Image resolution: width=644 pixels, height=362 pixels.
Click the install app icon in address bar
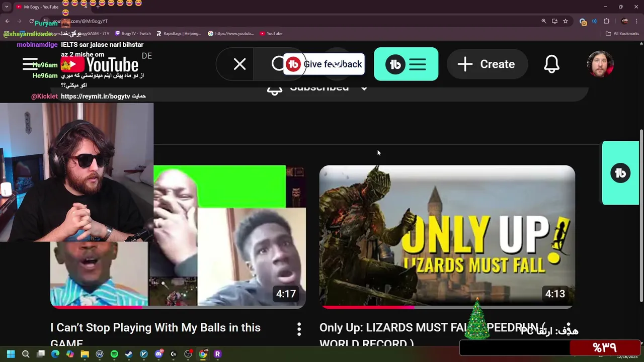click(x=554, y=21)
